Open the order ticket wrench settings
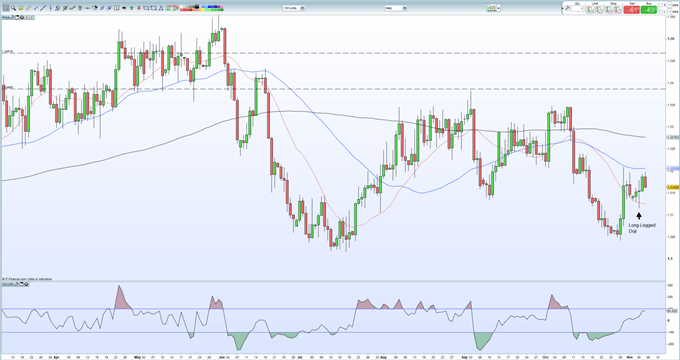This screenshot has width=680, height=360. pyautogui.click(x=568, y=8)
